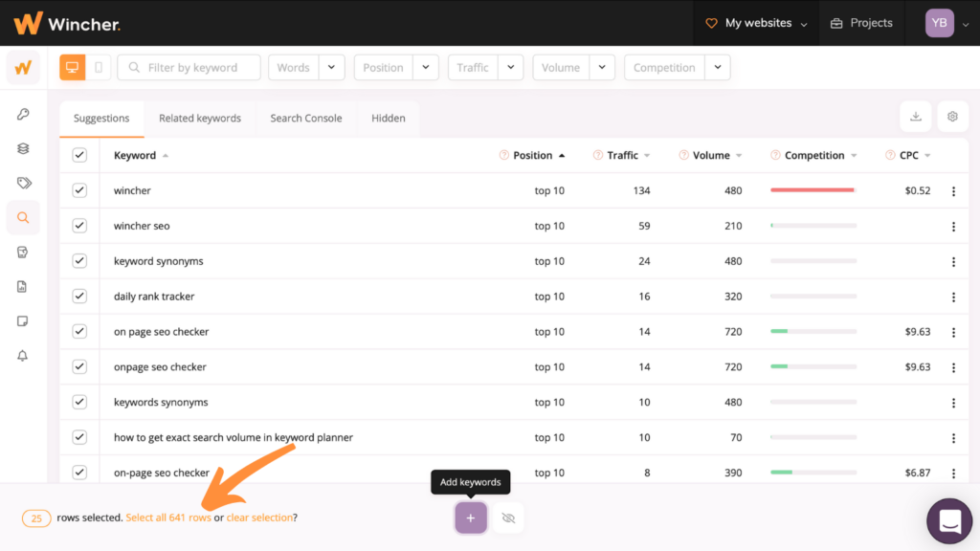Open row menu for on page seo checker
980x551 pixels.
click(x=954, y=332)
